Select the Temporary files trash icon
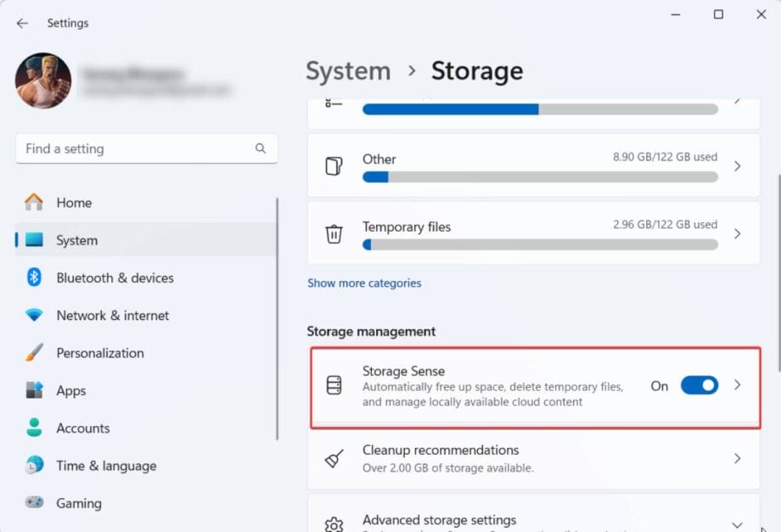 [332, 233]
